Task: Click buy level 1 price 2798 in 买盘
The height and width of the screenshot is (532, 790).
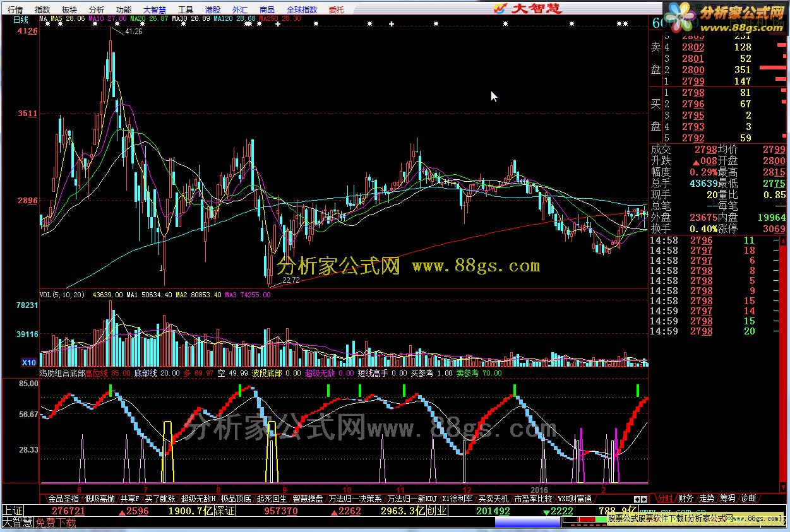Action: click(693, 93)
